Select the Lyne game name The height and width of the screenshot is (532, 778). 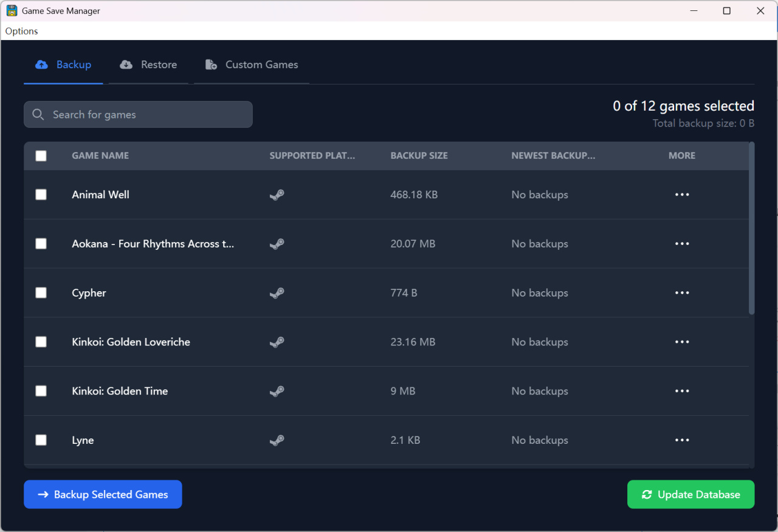83,440
